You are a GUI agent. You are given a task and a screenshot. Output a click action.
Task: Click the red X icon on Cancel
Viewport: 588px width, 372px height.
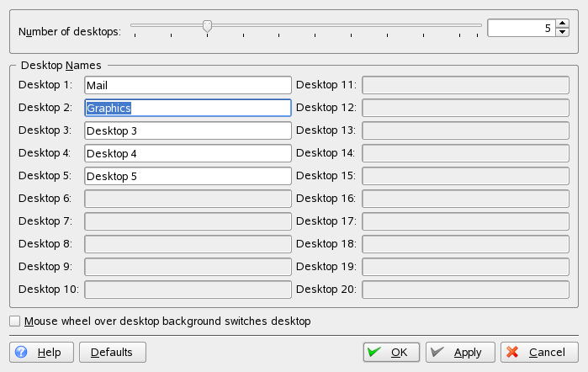click(x=512, y=352)
